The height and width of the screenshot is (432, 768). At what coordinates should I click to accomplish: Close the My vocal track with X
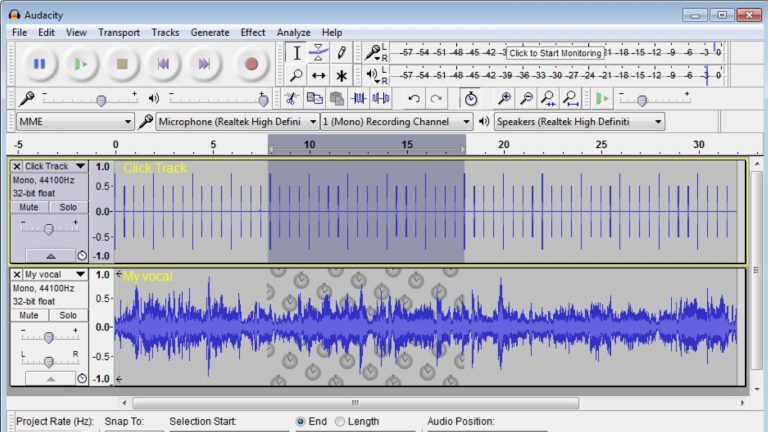coord(17,274)
